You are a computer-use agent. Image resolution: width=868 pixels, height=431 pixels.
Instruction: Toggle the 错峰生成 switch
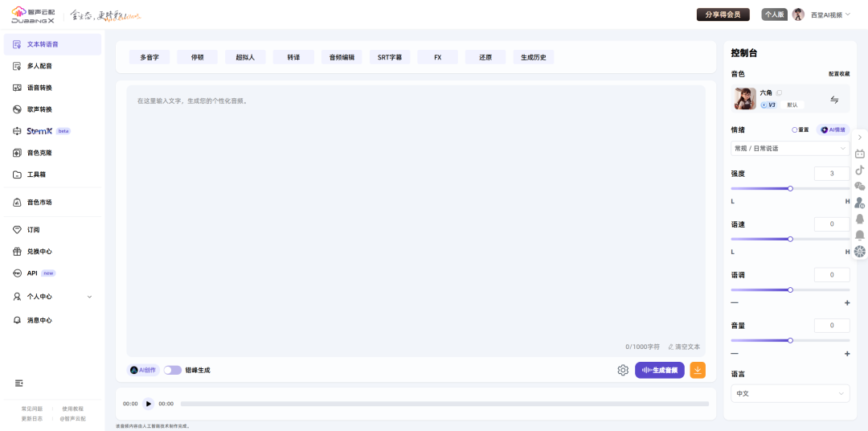pyautogui.click(x=172, y=370)
